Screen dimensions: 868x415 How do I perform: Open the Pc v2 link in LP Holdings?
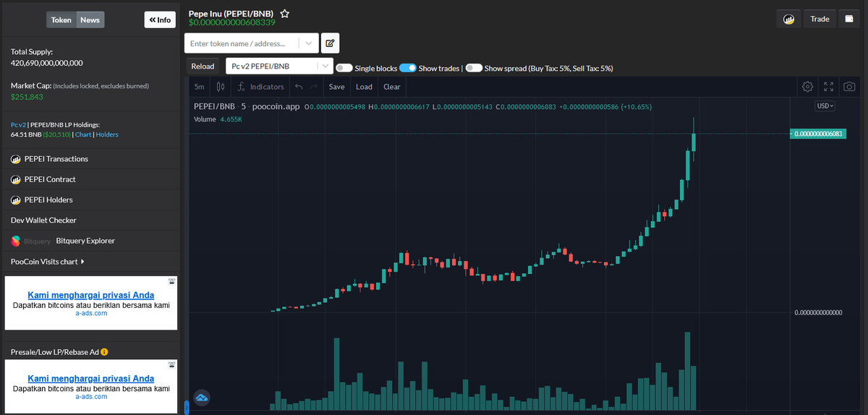[18, 124]
